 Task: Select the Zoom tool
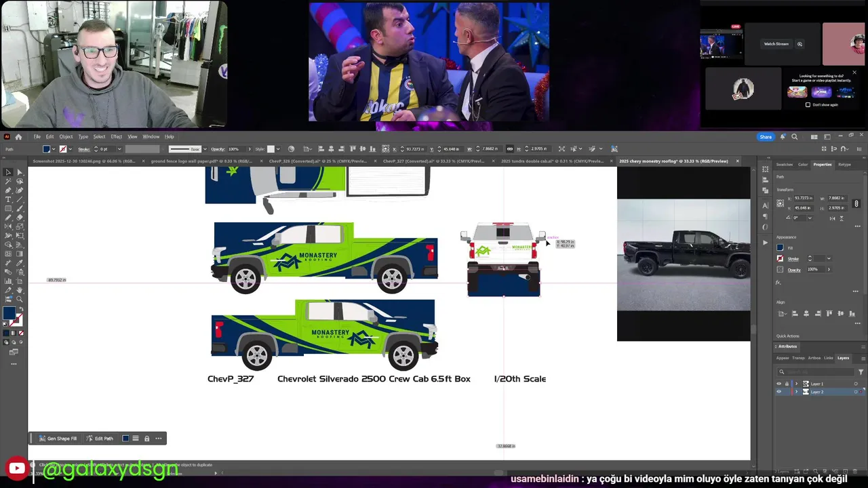click(20, 298)
